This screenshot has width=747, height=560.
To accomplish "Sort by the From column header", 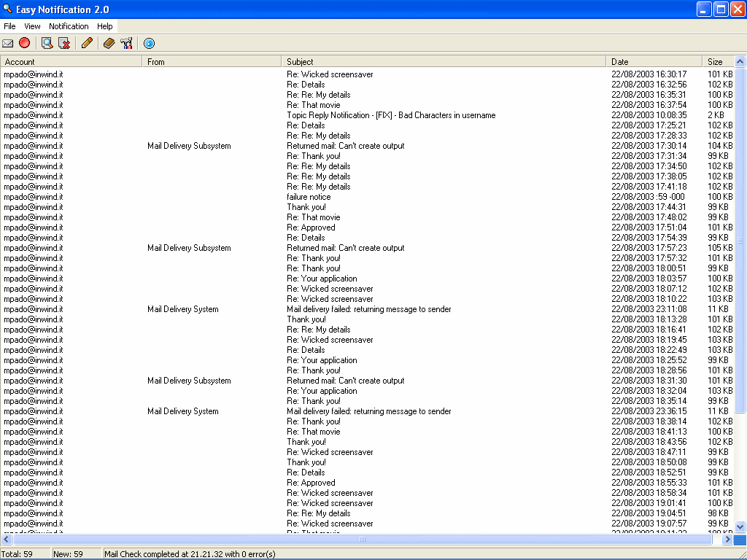I will click(x=212, y=62).
